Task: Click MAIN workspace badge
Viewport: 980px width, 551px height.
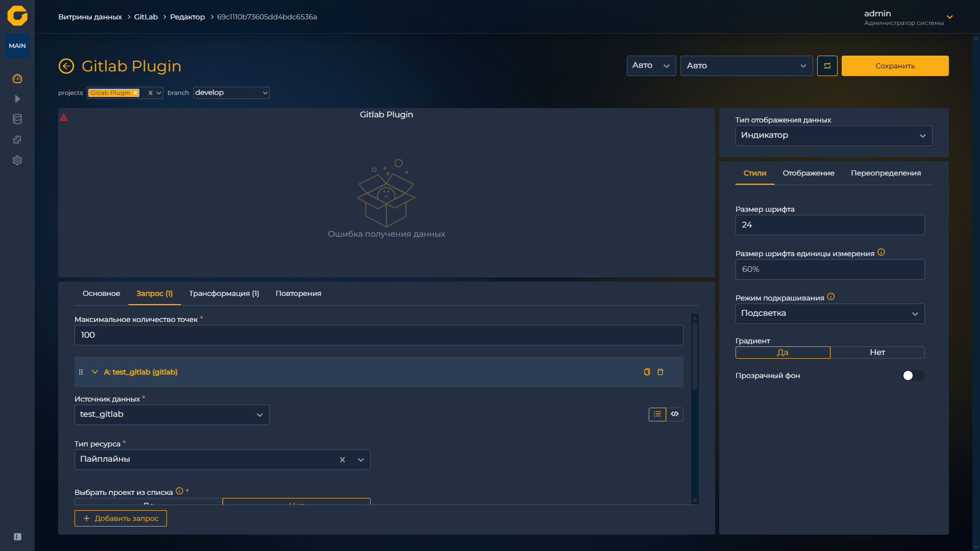Action: tap(17, 46)
